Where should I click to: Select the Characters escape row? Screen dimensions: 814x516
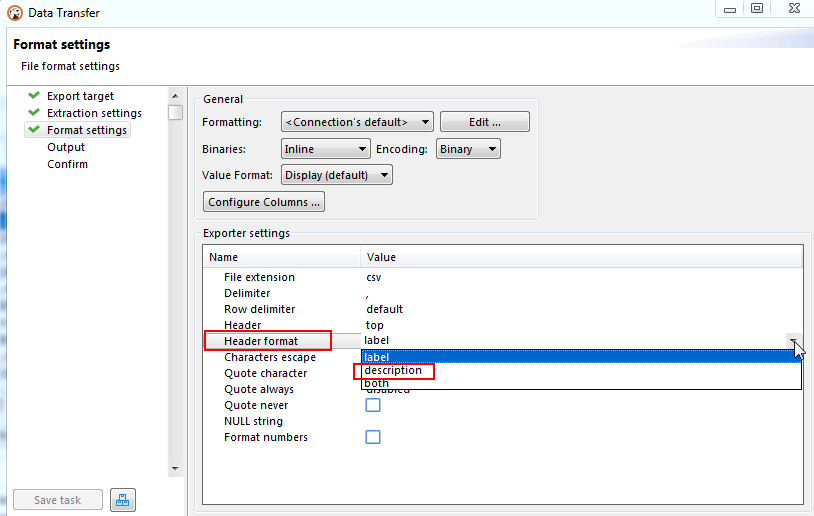pyautogui.click(x=270, y=357)
